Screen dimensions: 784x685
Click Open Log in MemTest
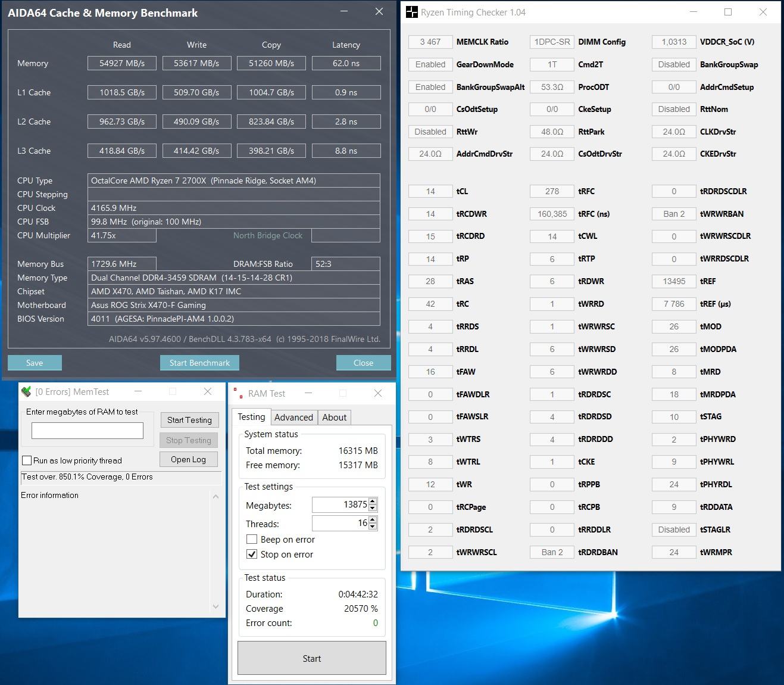(188, 459)
